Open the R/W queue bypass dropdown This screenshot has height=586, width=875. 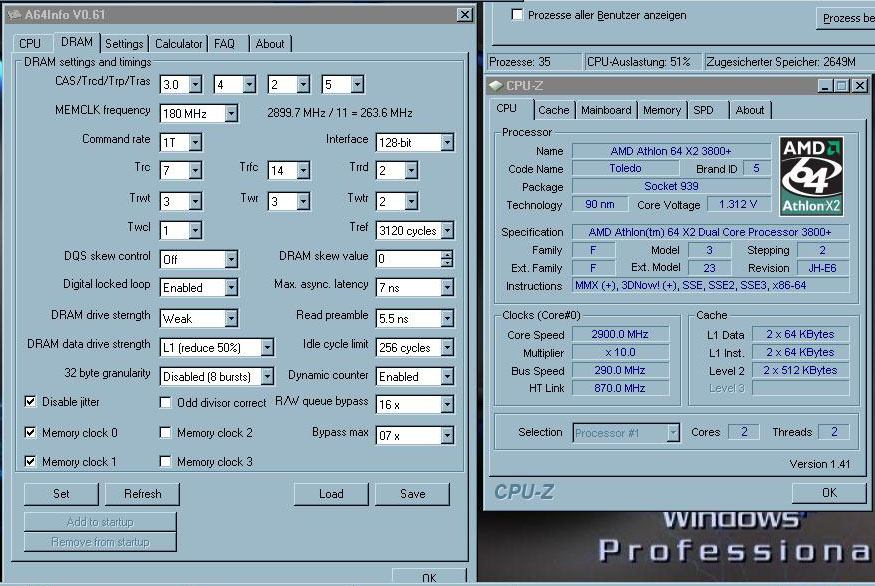coord(447,404)
